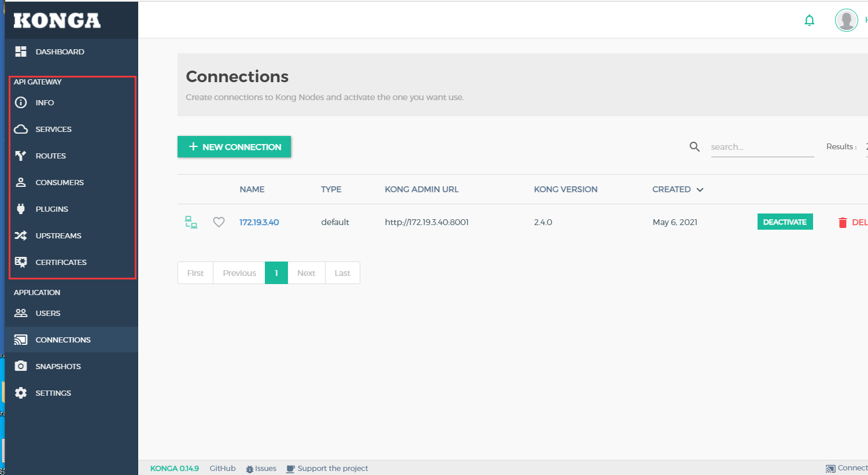
Task: Open the Snapshots menu item
Action: tap(71, 366)
